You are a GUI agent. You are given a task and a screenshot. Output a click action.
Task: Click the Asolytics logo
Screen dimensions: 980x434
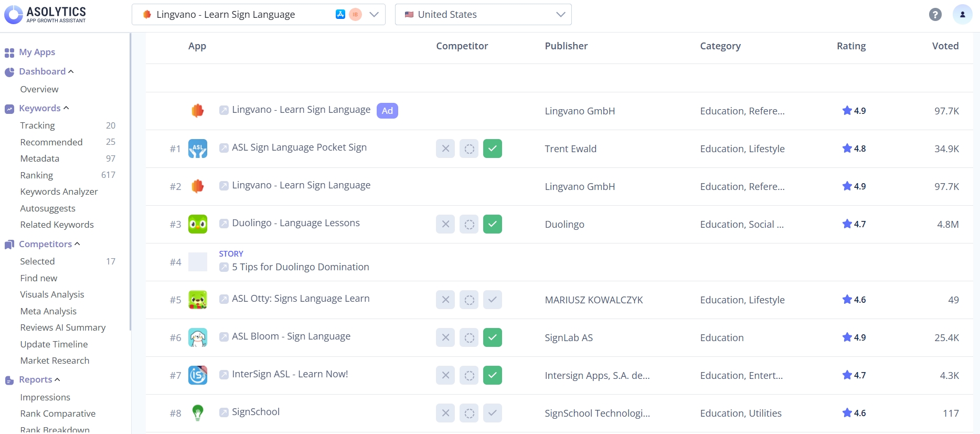tap(45, 14)
